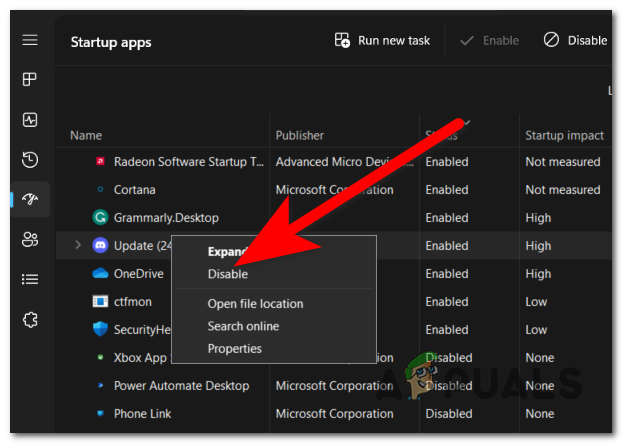Sort by the Startup impact column
This screenshot has width=623, height=444.
click(564, 136)
